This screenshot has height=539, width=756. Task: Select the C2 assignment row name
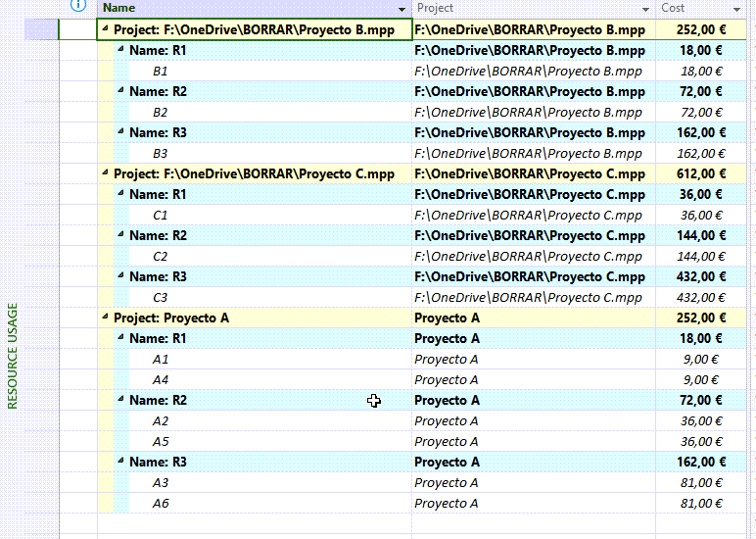click(160, 256)
